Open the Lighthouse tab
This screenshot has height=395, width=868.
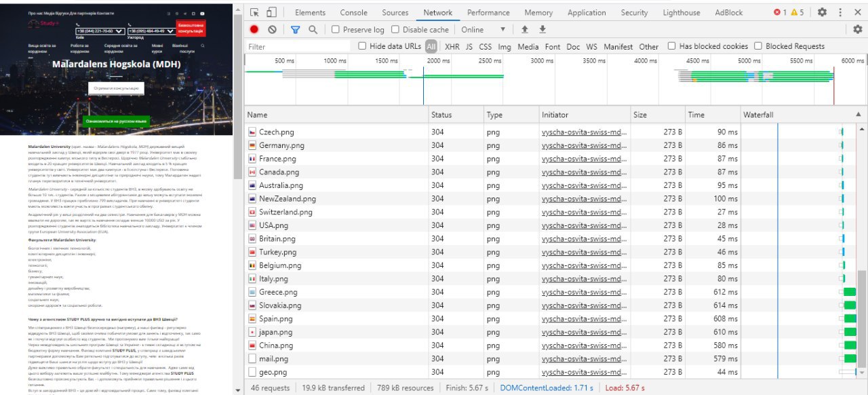[x=681, y=12]
